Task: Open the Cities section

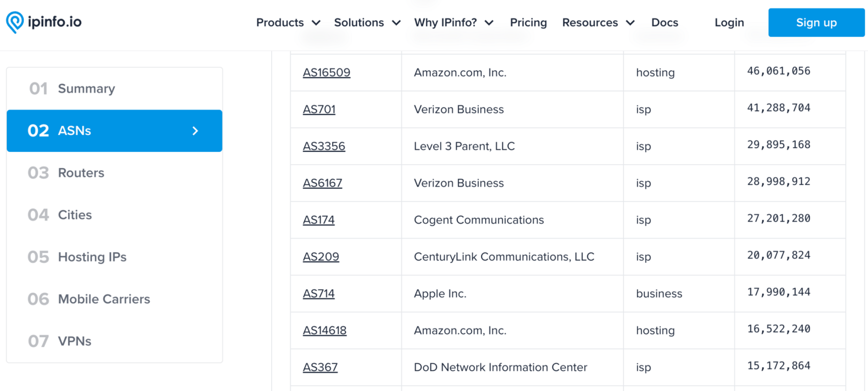Action: (x=75, y=215)
